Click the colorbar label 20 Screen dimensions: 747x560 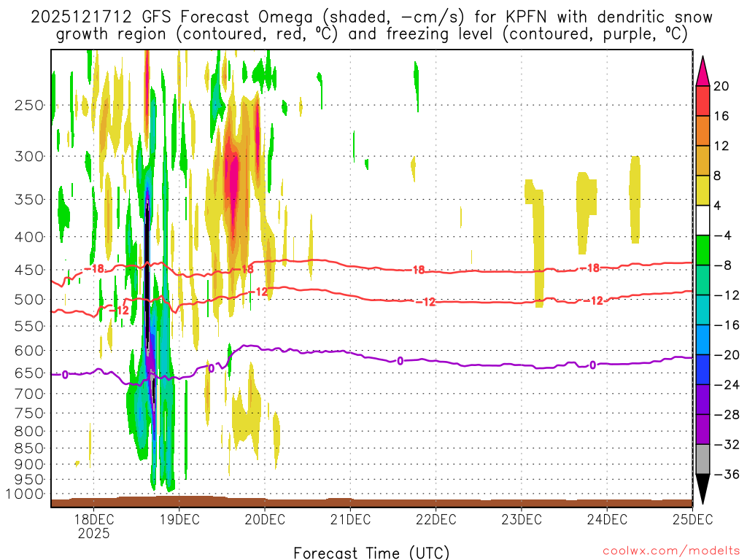coord(721,86)
